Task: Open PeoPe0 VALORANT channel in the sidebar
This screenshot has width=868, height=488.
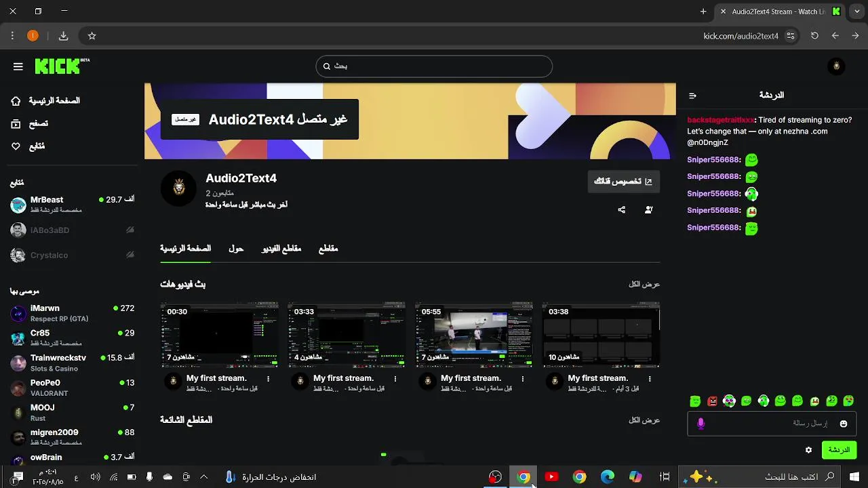Action: [72, 388]
